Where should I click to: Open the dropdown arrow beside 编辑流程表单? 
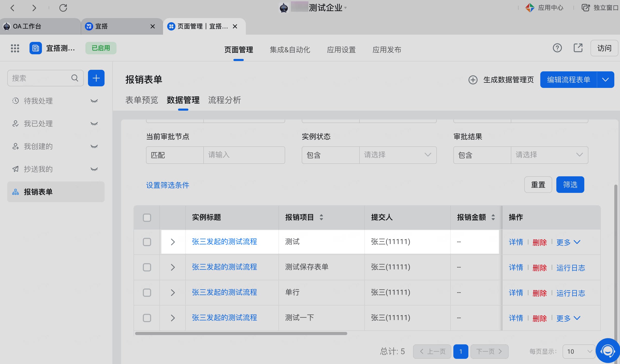606,80
